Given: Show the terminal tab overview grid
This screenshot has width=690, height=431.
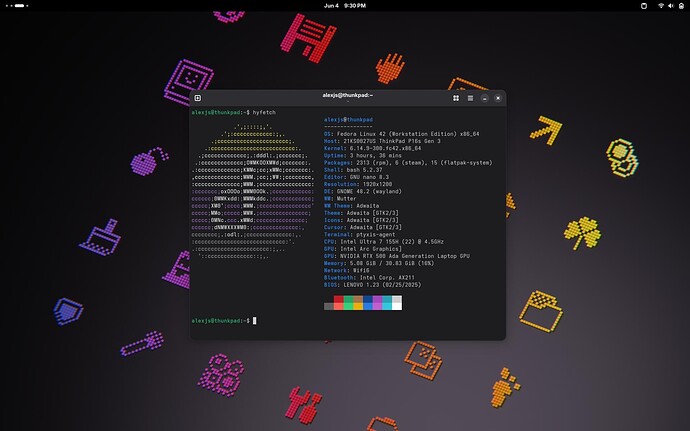Looking at the screenshot, I should pos(456,98).
